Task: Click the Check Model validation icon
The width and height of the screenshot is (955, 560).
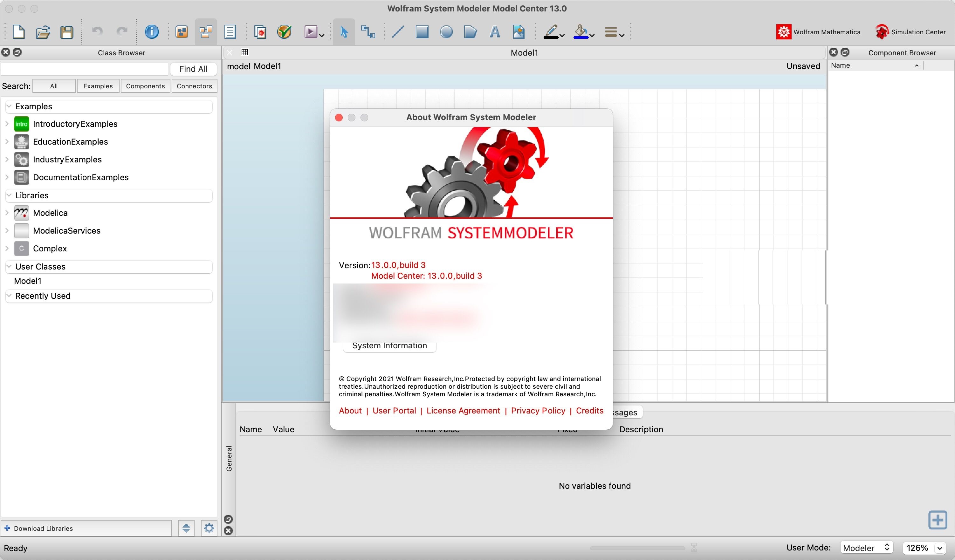Action: [285, 31]
